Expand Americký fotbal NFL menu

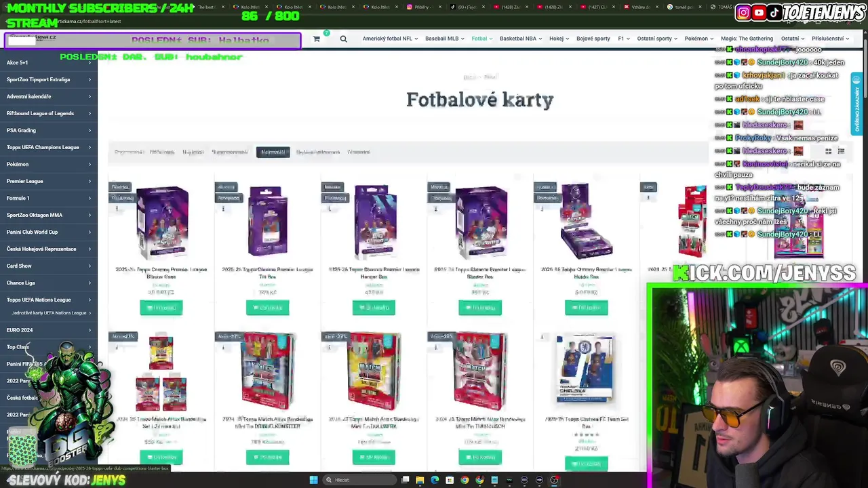pyautogui.click(x=390, y=39)
